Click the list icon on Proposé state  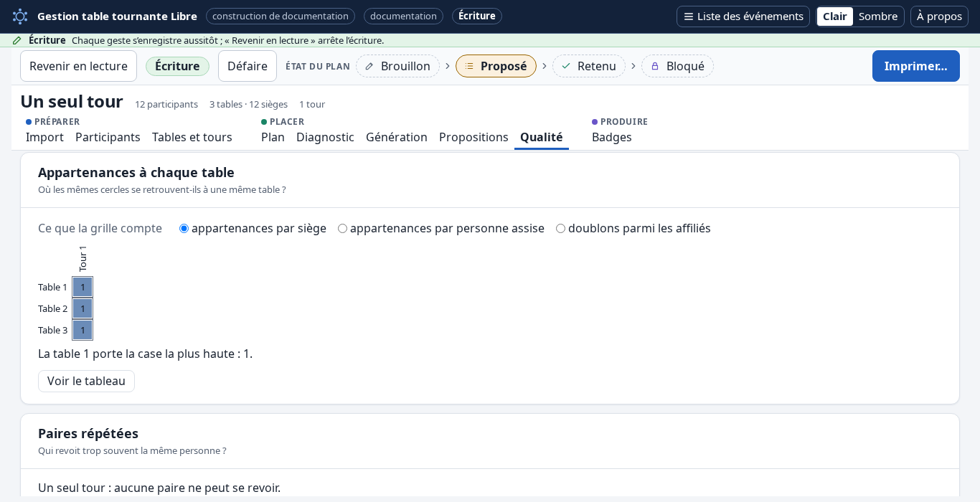point(469,66)
